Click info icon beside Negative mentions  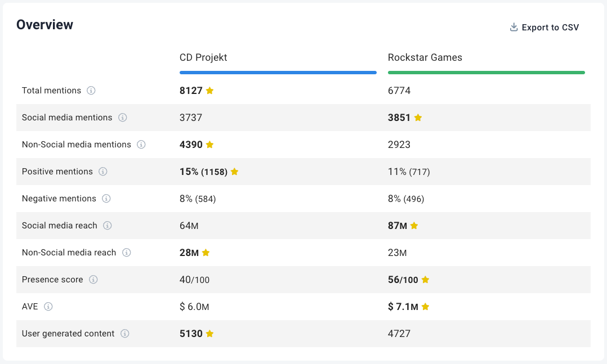[106, 199]
